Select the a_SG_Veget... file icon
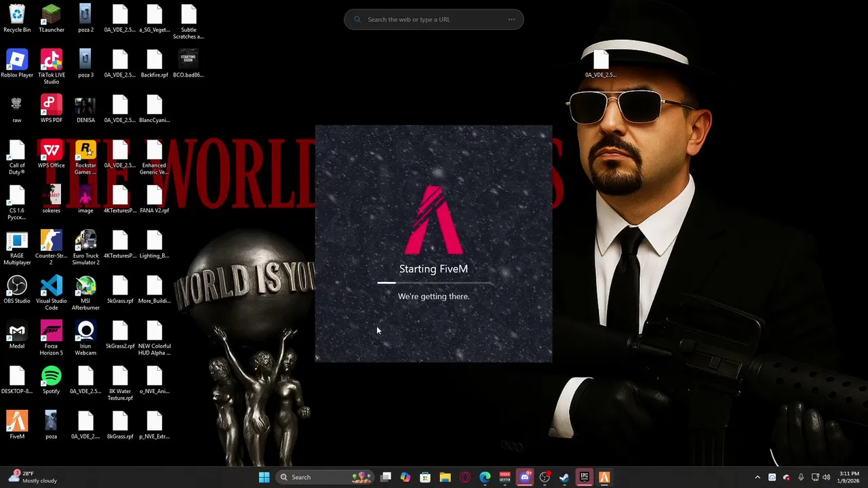 click(x=155, y=19)
